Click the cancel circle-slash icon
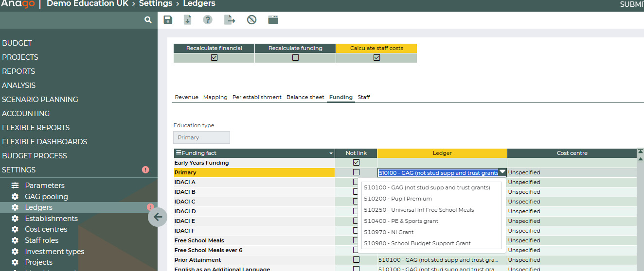This screenshot has width=644, height=271. tap(251, 20)
